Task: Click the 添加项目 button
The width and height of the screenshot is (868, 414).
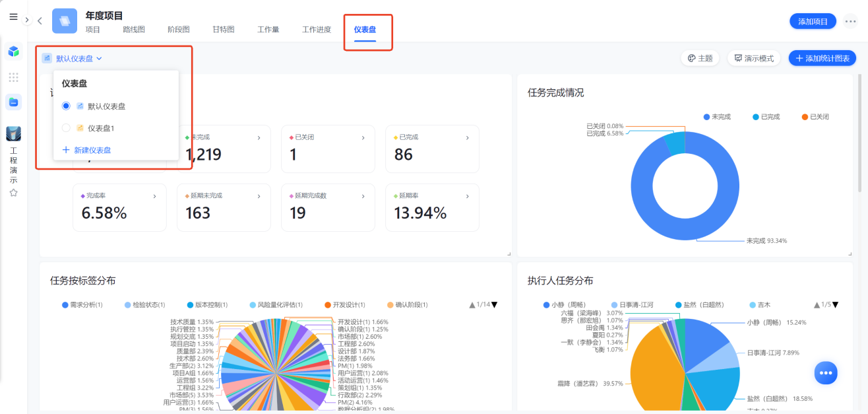Action: point(813,21)
